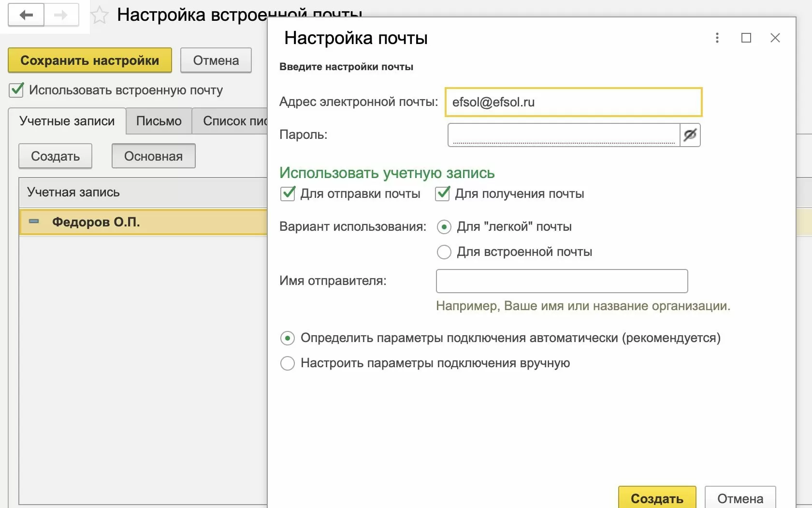Toggle Использовать встроенную почту checkbox
This screenshot has height=508, width=812.
16,90
